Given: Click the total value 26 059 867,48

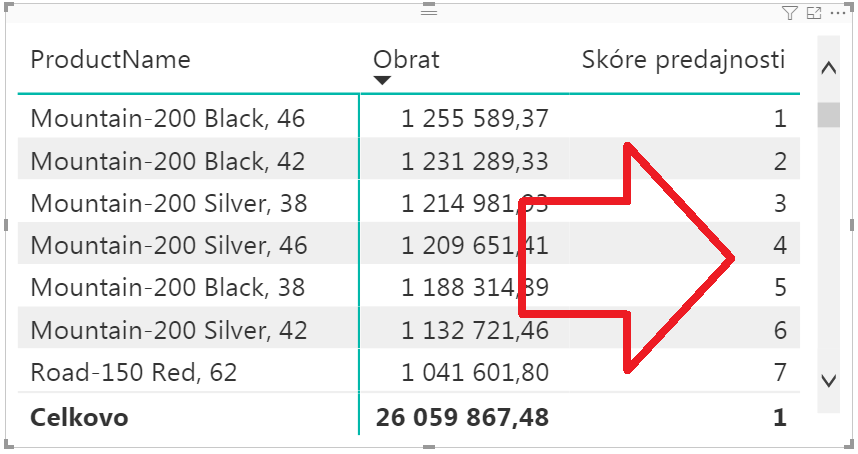Looking at the screenshot, I should (x=462, y=417).
